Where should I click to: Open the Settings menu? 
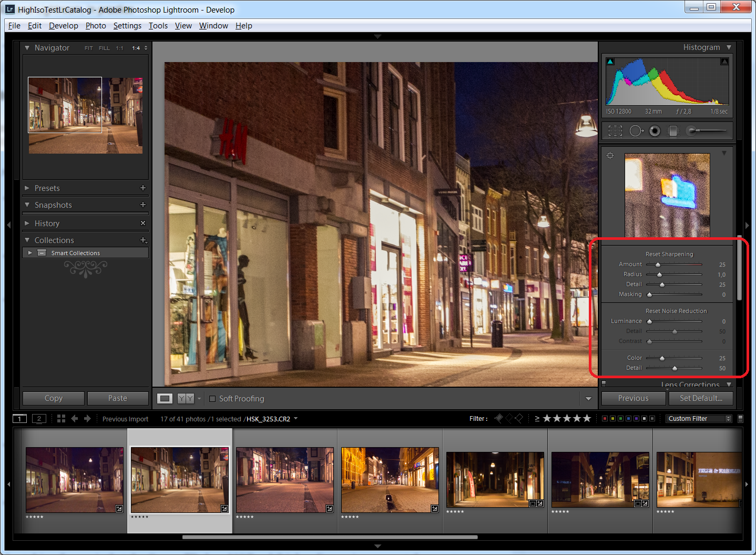click(127, 26)
